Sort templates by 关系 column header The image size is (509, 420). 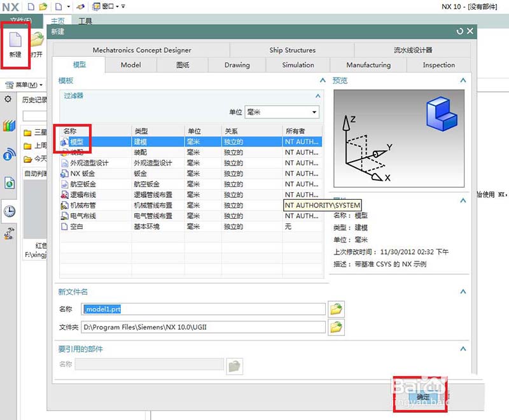tap(252, 131)
